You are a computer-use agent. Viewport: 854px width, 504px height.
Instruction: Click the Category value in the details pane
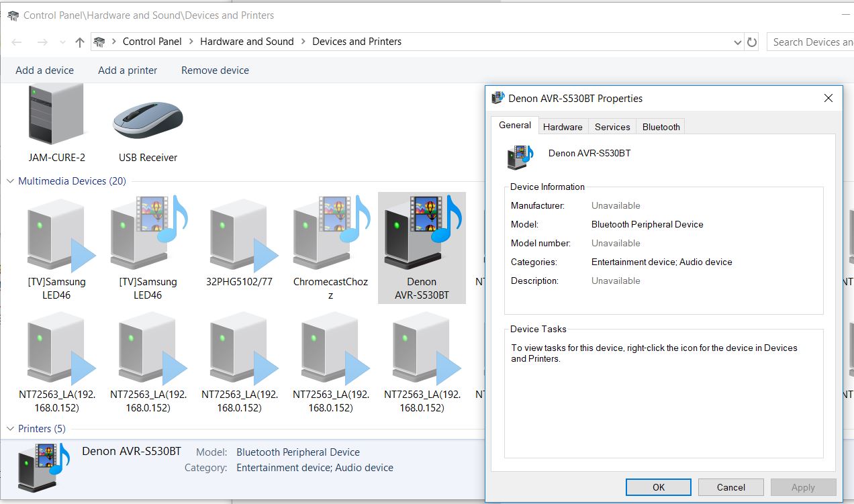pos(315,468)
